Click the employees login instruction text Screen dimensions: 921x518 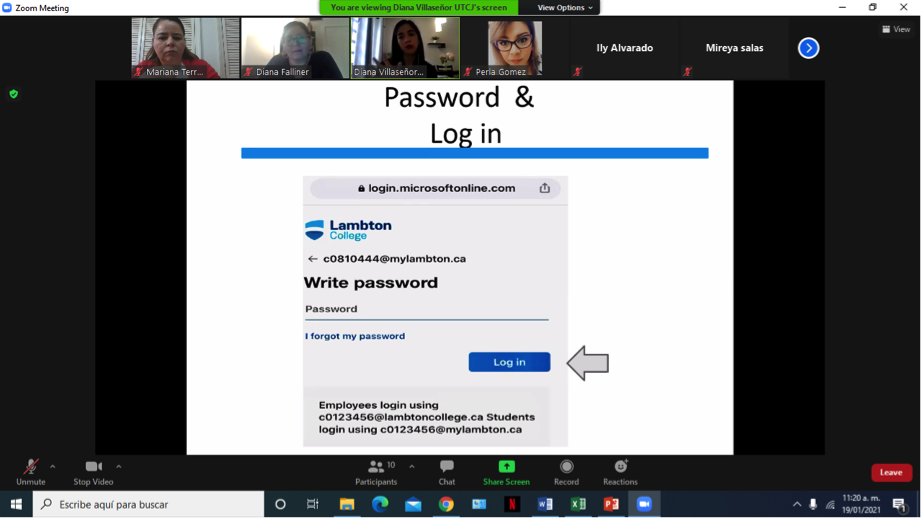426,417
